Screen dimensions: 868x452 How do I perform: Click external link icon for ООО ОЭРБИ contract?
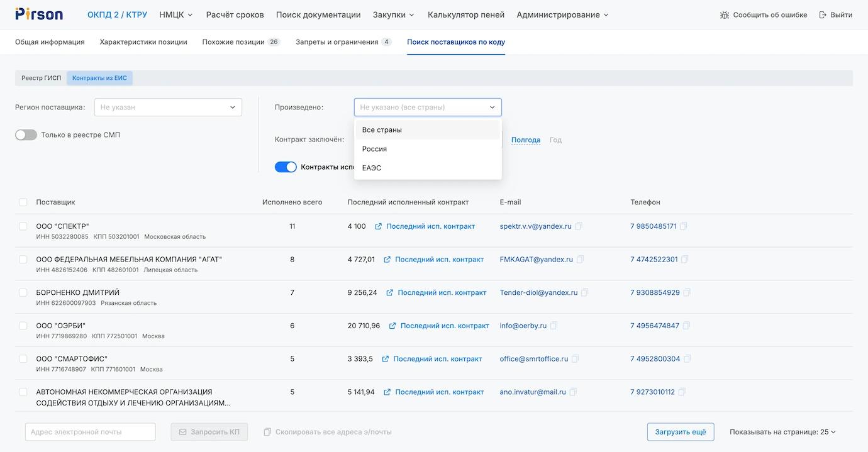[392, 326]
